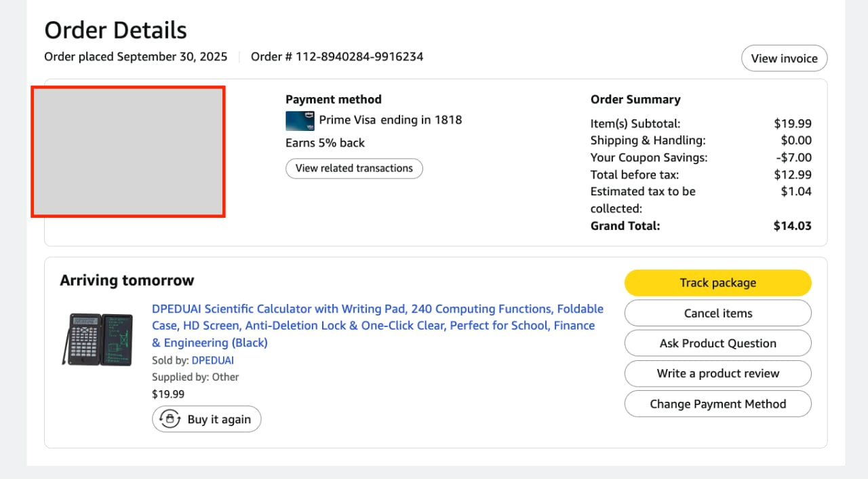Click Write a product review
Image resolution: width=868 pixels, height=479 pixels.
[x=717, y=373]
